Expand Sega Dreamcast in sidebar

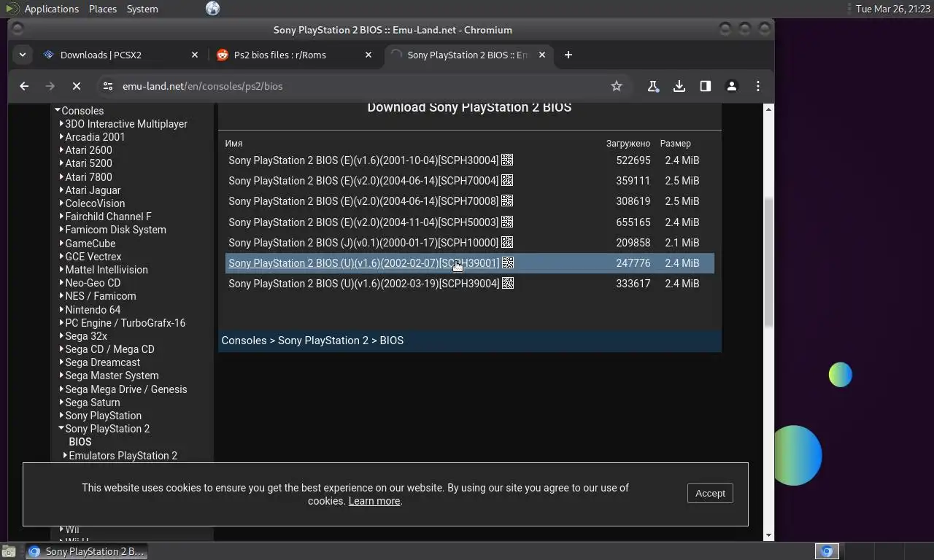tap(62, 362)
